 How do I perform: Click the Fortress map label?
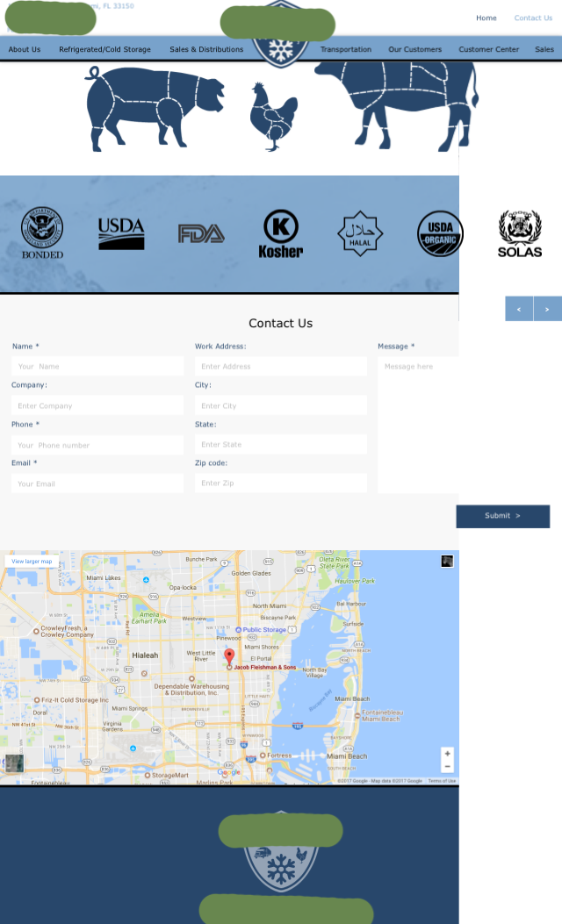279,755
